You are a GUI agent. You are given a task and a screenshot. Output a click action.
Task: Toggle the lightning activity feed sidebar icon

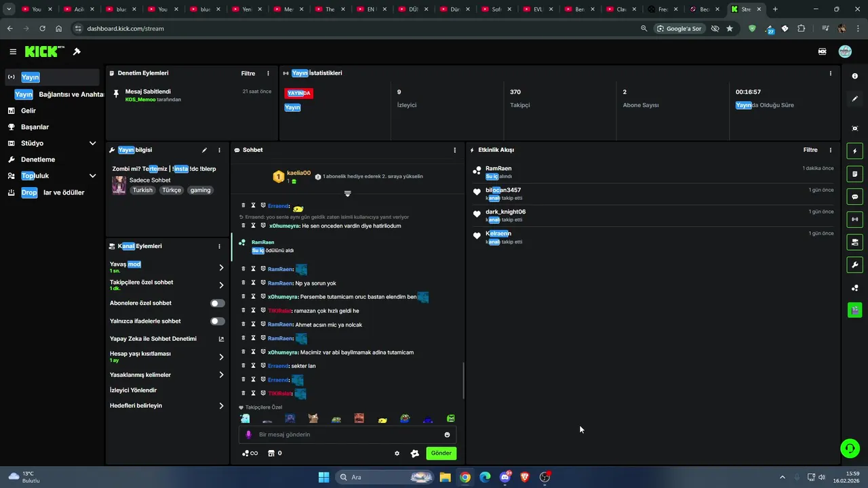tap(854, 151)
